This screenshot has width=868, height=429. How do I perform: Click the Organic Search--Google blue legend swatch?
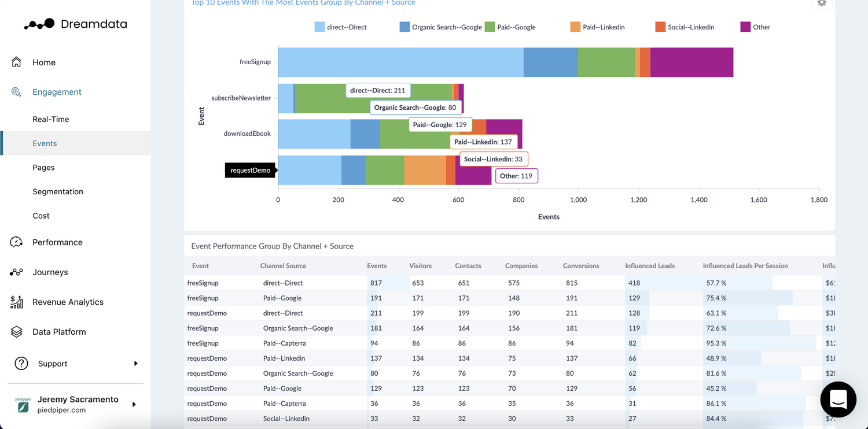(x=404, y=27)
